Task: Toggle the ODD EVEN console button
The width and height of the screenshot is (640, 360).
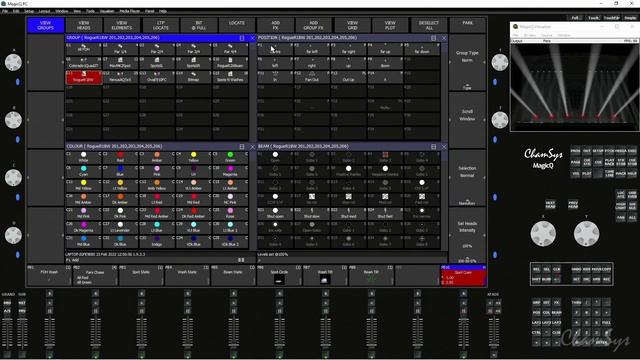Action: pyautogui.click(x=632, y=195)
